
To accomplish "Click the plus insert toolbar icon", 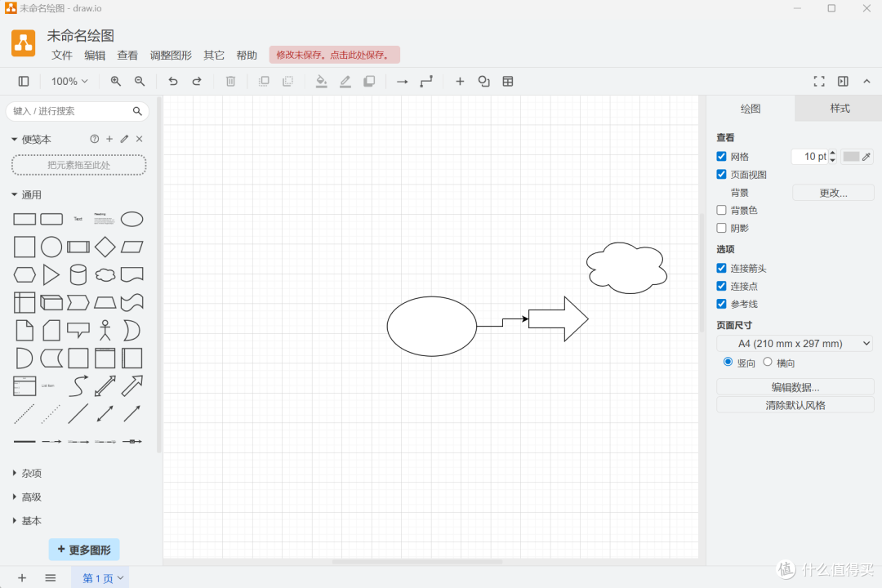I will [460, 82].
